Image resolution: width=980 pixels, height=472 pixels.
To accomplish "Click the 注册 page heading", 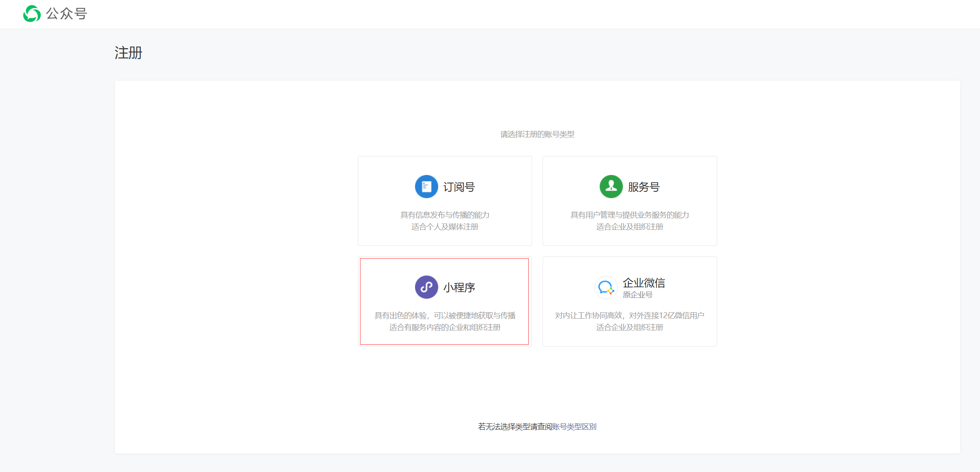I will coord(128,53).
